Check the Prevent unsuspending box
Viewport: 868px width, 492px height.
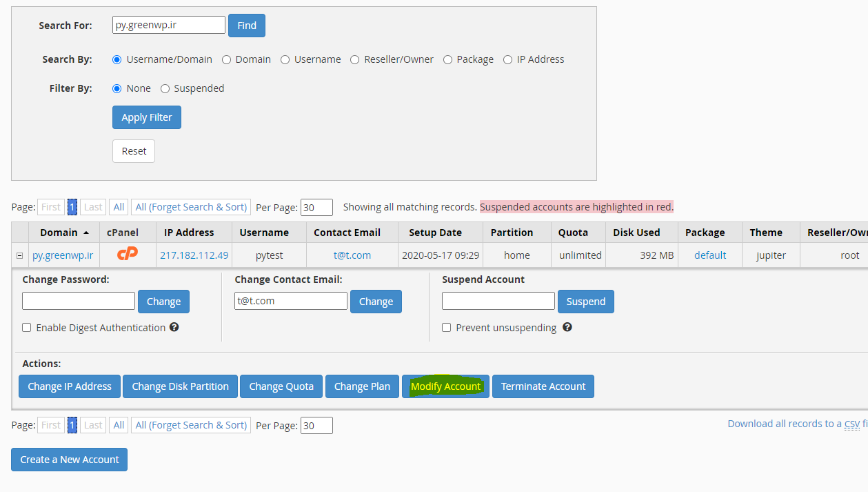[x=447, y=328]
